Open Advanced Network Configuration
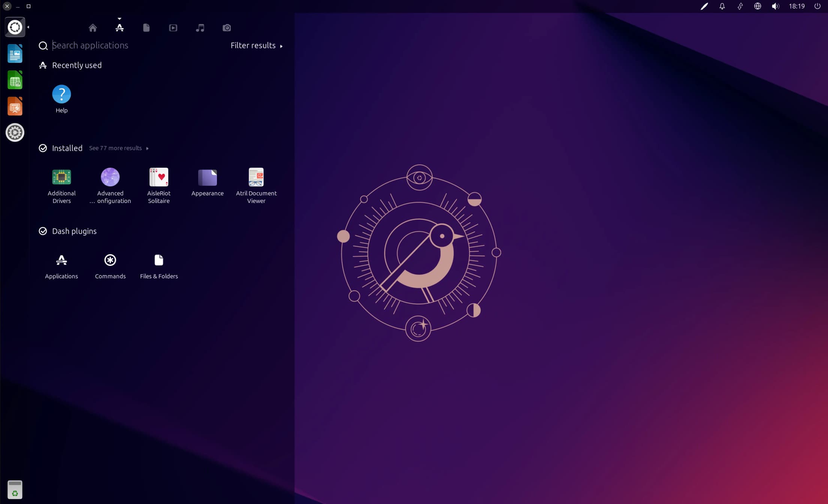828x504 pixels. coord(110,177)
